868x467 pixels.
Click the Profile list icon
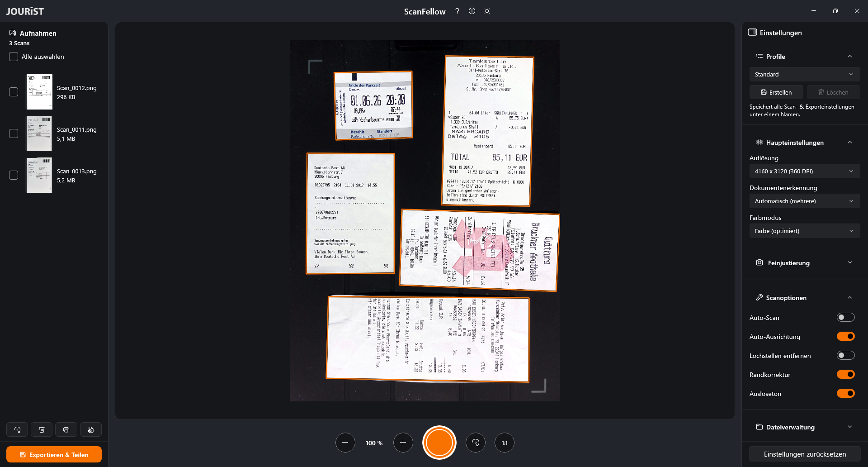point(759,56)
